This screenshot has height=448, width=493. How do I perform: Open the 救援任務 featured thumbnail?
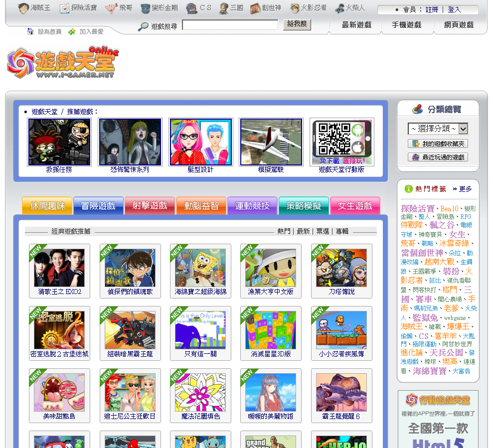pyautogui.click(x=59, y=142)
